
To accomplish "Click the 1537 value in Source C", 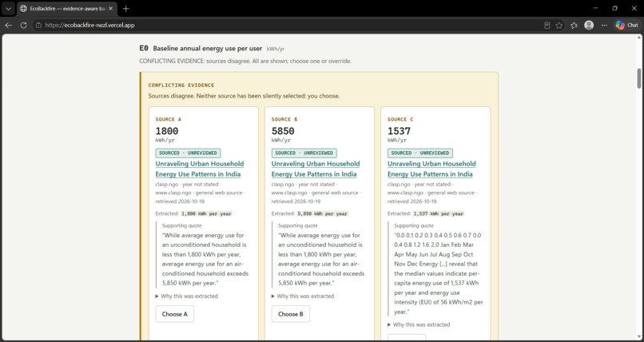I will click(400, 131).
